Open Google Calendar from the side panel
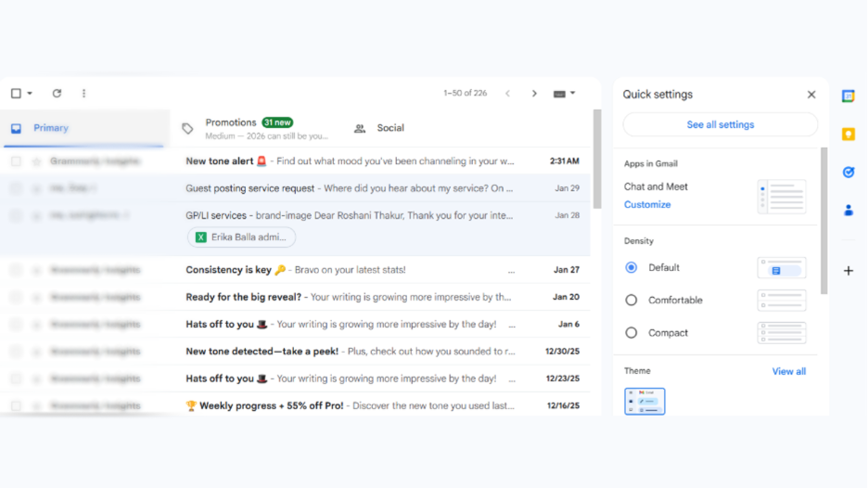Screen dimensions: 868x488 click(x=848, y=96)
